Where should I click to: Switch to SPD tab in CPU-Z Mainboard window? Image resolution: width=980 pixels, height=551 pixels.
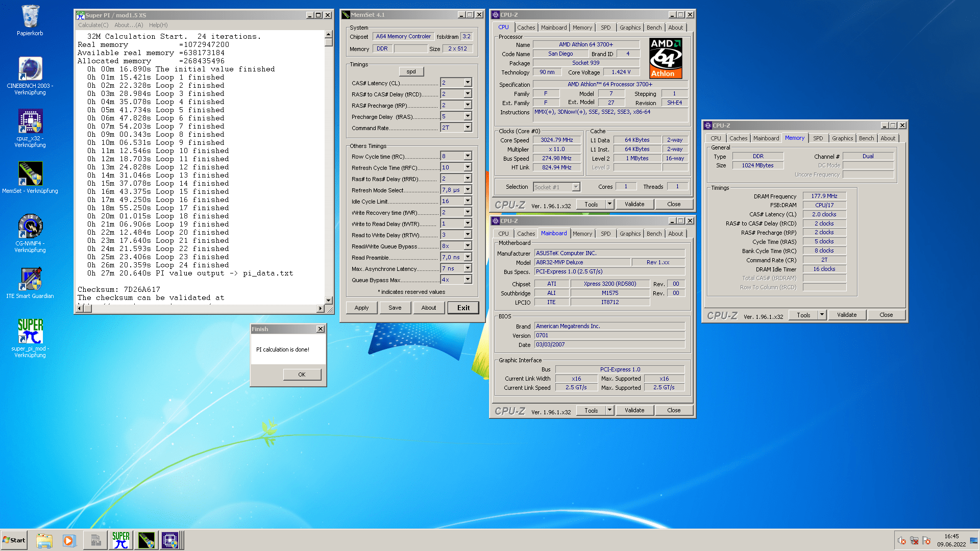click(x=605, y=234)
